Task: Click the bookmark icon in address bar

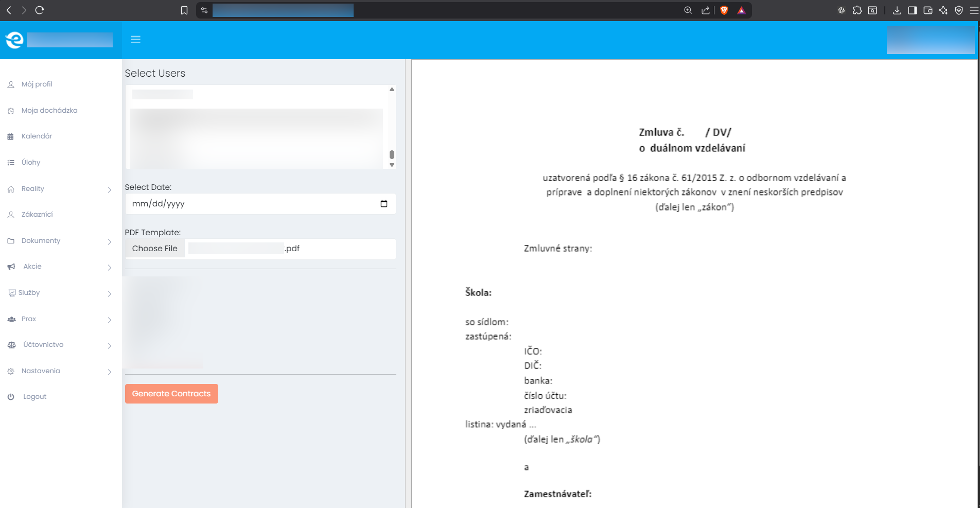Action: click(184, 10)
